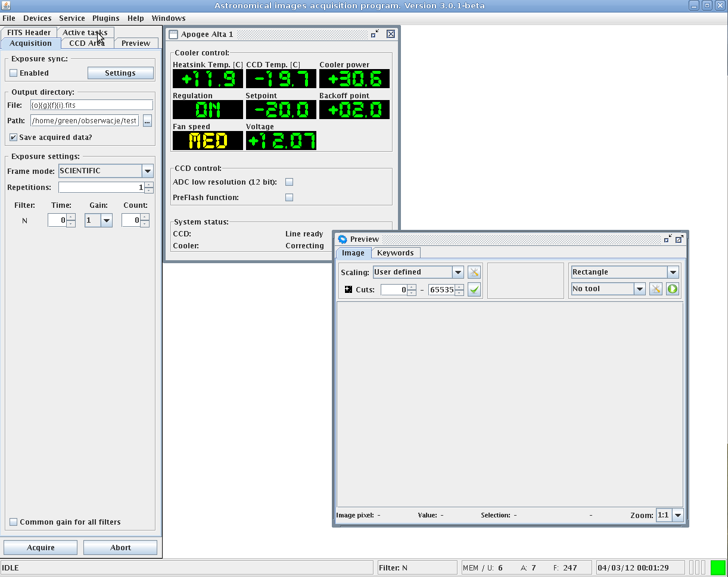
Task: Iconify the Preview internal window
Action: (668, 239)
